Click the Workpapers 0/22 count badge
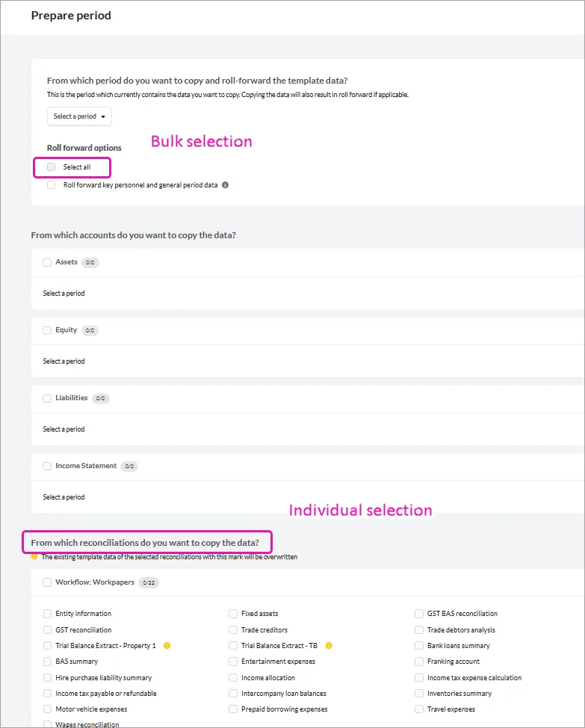Image resolution: width=585 pixels, height=728 pixels. click(149, 582)
